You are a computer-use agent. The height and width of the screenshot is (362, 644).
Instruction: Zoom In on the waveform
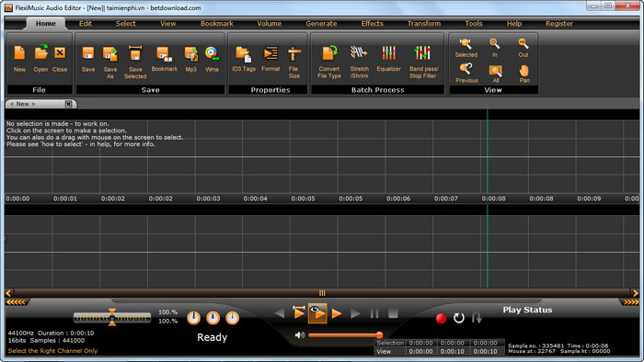[x=495, y=43]
